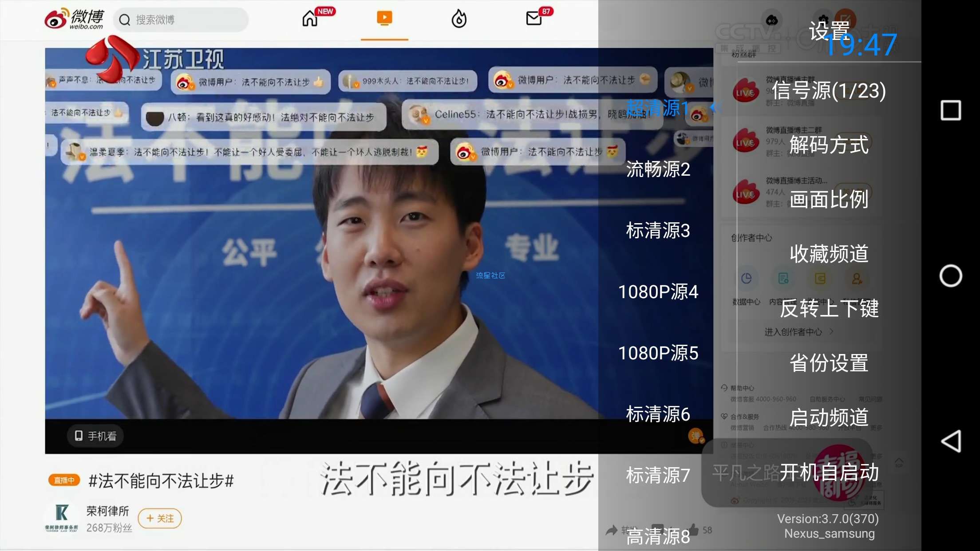980x551 pixels.
Task: Open 信号源(1/23) setting
Action: 829,91
